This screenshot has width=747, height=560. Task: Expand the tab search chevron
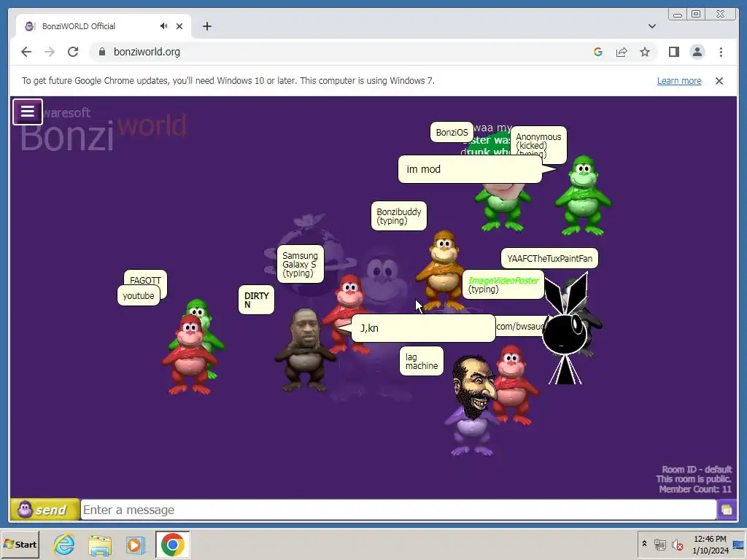click(x=651, y=26)
